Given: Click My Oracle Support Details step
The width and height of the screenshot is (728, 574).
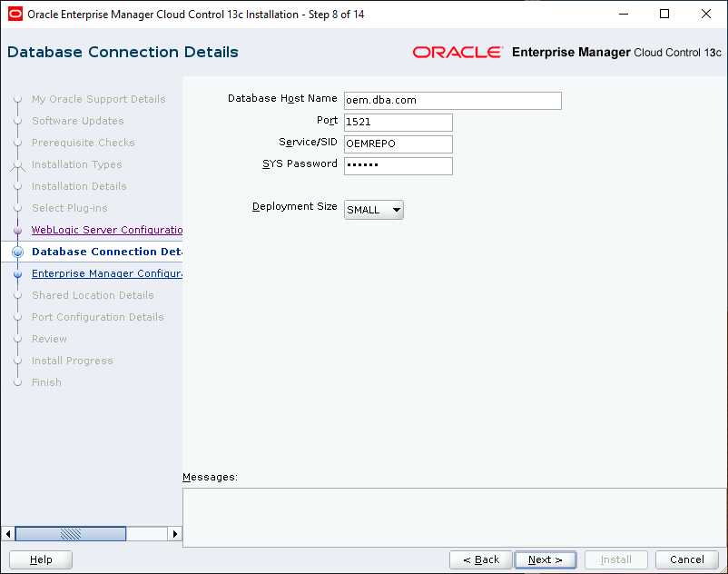Looking at the screenshot, I should tap(98, 99).
